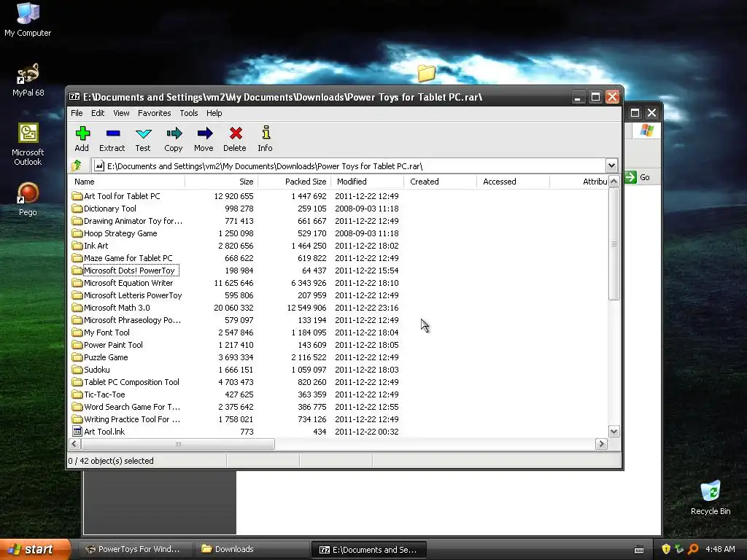Select MyPal 68 desktop icon

tap(28, 79)
